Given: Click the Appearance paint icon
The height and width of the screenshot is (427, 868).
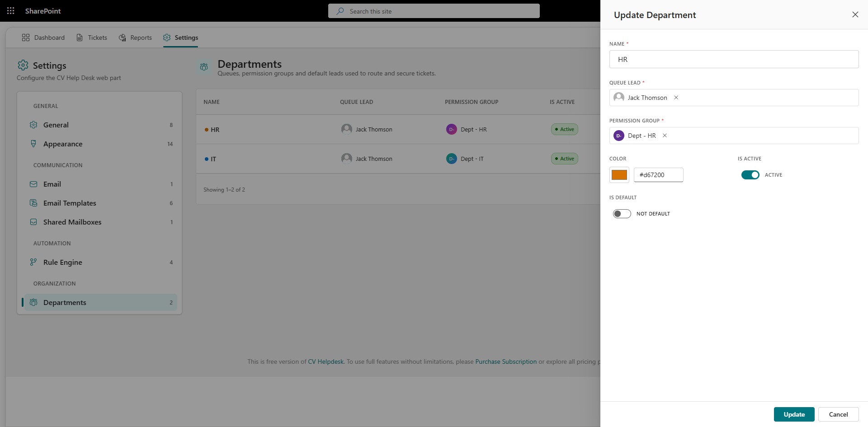Looking at the screenshot, I should (33, 144).
